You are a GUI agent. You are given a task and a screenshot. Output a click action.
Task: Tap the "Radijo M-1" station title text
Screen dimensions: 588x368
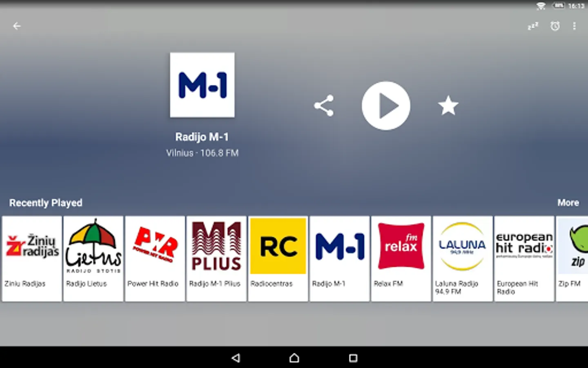pos(202,137)
